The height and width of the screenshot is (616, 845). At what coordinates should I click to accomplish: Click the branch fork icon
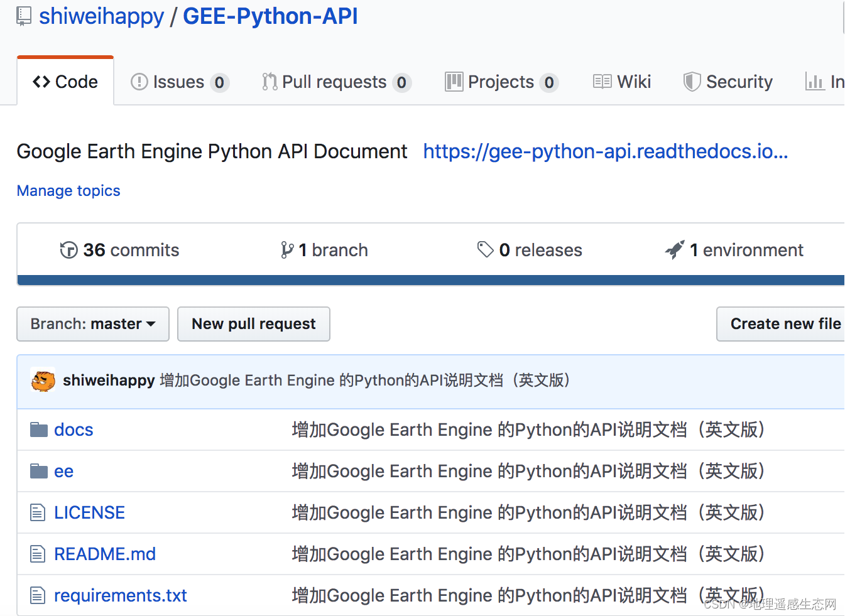tap(287, 250)
